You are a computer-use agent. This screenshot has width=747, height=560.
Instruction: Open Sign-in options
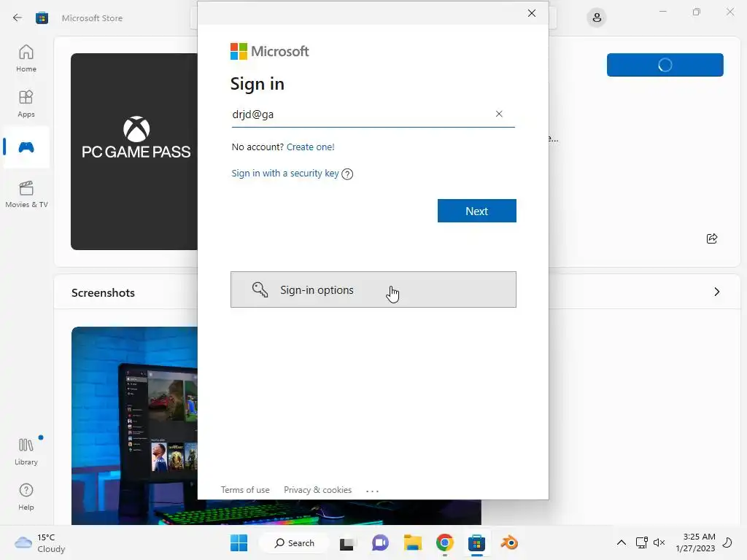pyautogui.click(x=373, y=289)
